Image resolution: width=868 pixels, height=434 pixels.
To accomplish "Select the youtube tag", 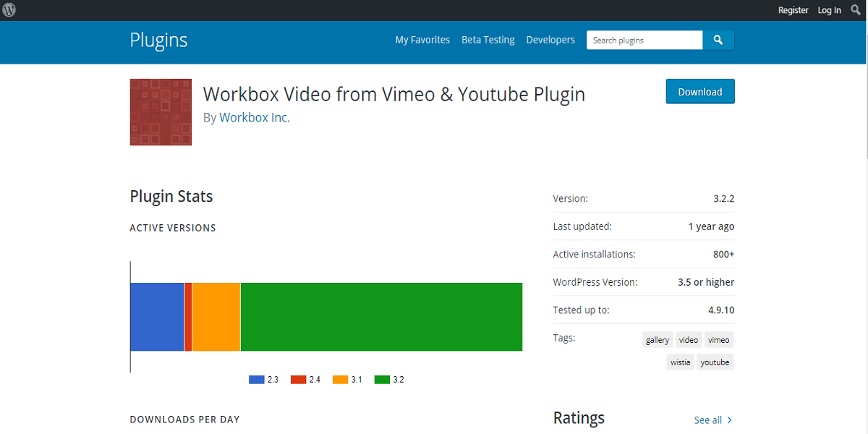I will click(715, 362).
